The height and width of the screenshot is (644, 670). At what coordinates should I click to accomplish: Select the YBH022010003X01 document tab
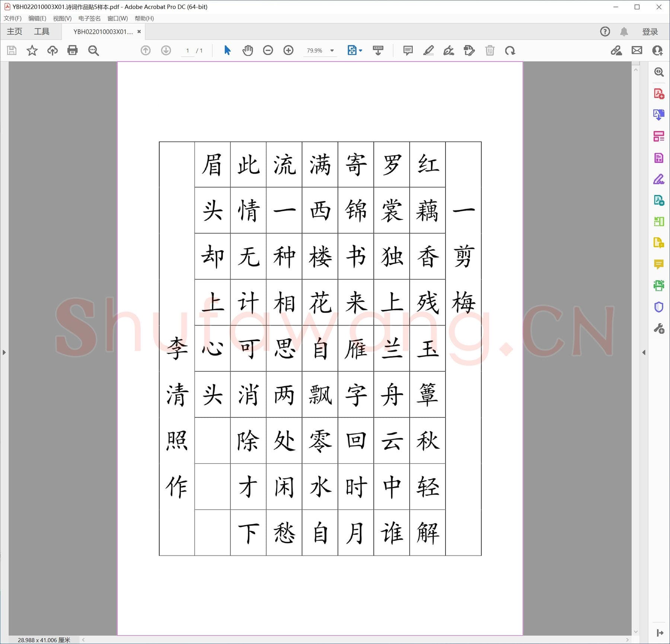103,32
